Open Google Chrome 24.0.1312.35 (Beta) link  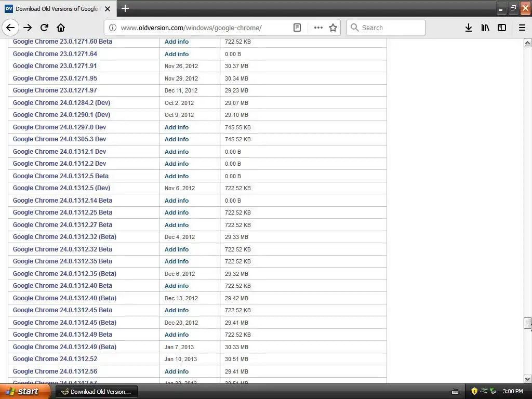pyautogui.click(x=64, y=274)
